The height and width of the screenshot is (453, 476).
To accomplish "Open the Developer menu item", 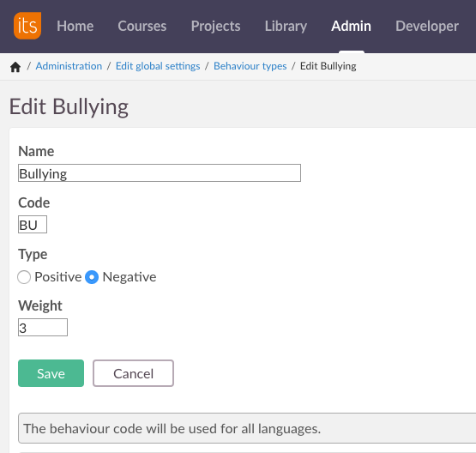I will 427,26.
